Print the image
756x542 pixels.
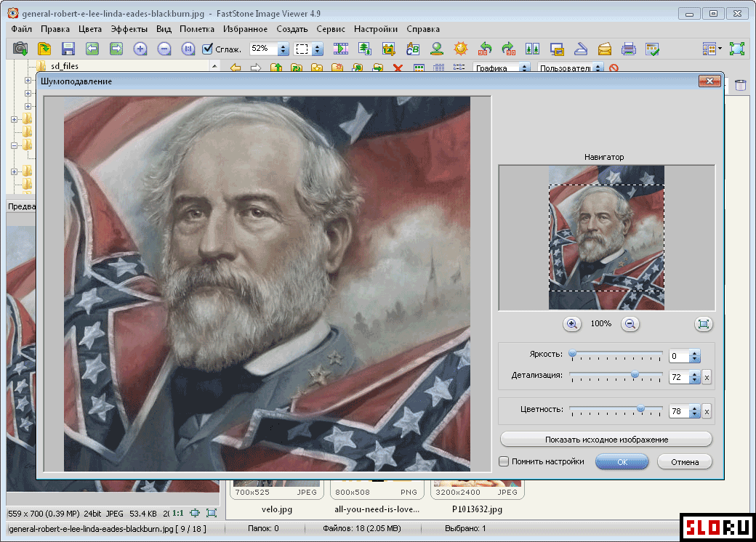tap(629, 49)
